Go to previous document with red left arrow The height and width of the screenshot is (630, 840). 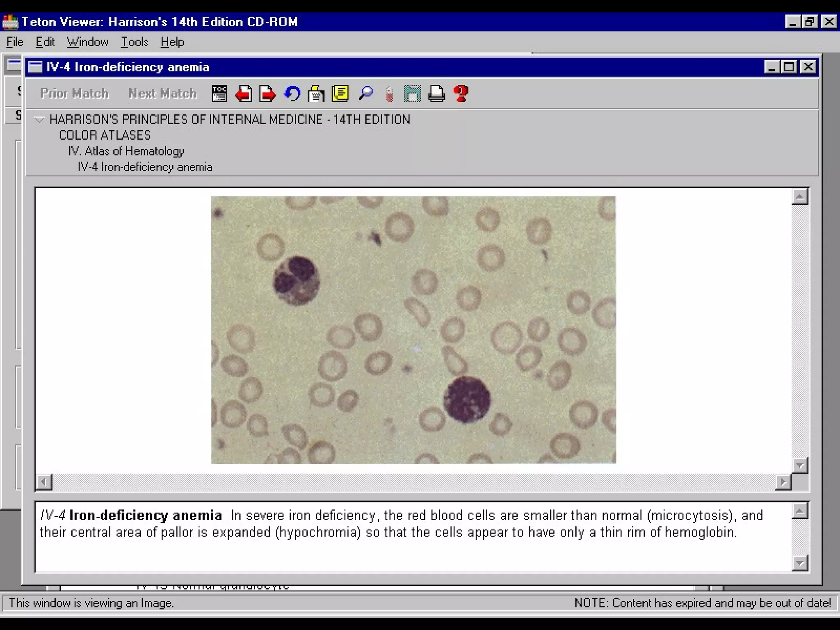[x=244, y=94]
